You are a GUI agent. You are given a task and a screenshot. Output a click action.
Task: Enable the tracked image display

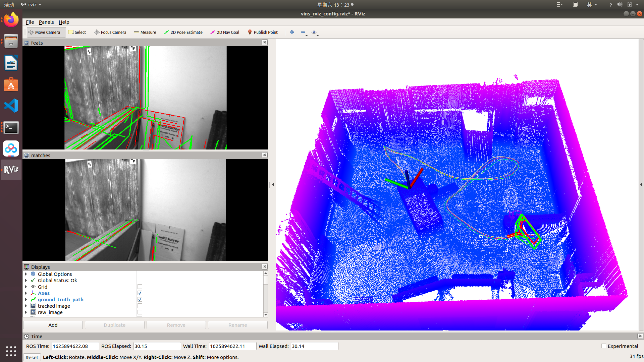click(140, 306)
